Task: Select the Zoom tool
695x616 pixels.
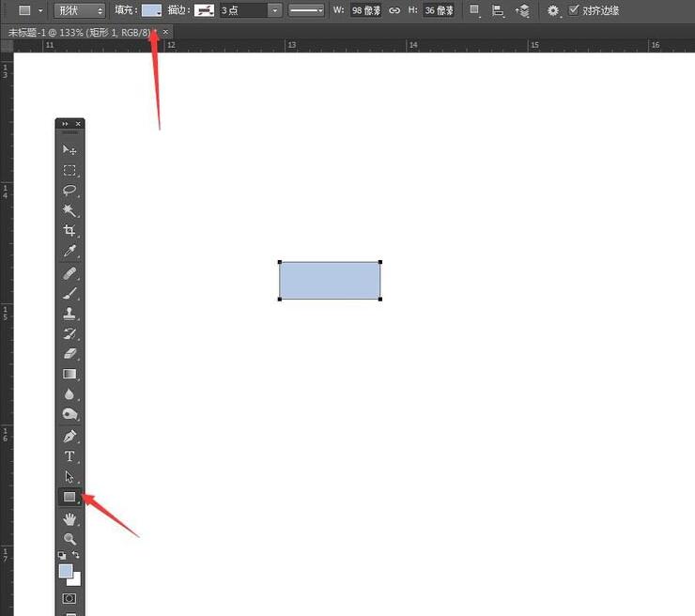Action: point(69,539)
